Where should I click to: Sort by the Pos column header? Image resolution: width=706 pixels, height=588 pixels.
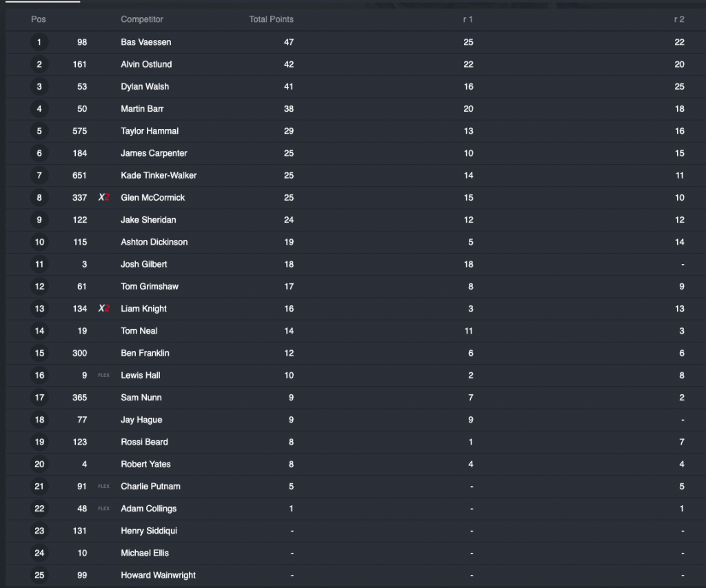click(x=39, y=19)
